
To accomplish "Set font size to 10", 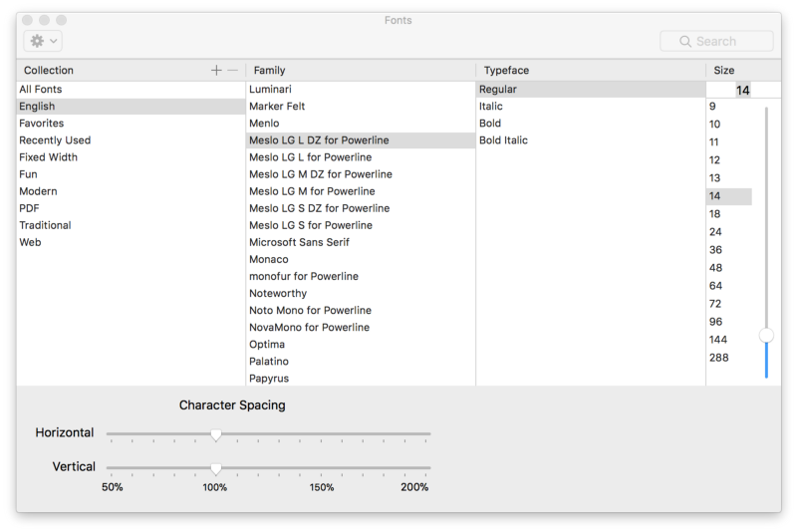I will [x=729, y=125].
